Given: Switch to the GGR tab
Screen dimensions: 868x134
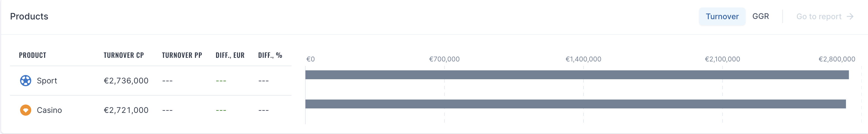Looking at the screenshot, I should coord(761,16).
